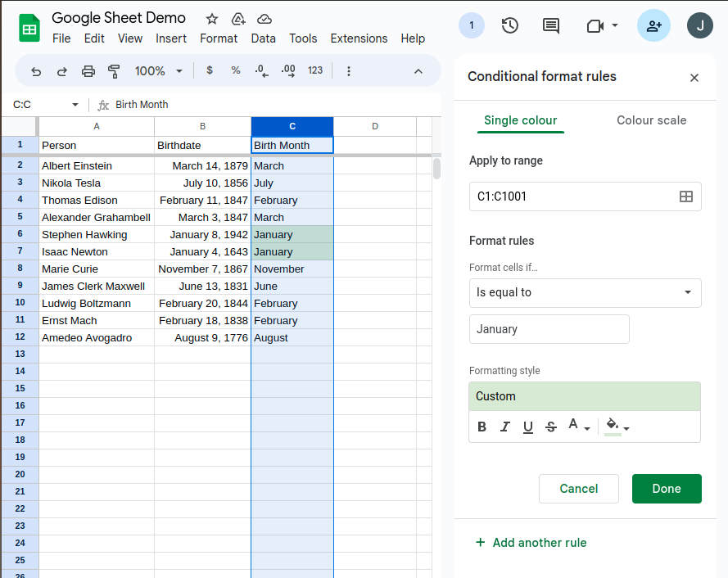Activate the paint format tool
The image size is (728, 578).
point(114,71)
